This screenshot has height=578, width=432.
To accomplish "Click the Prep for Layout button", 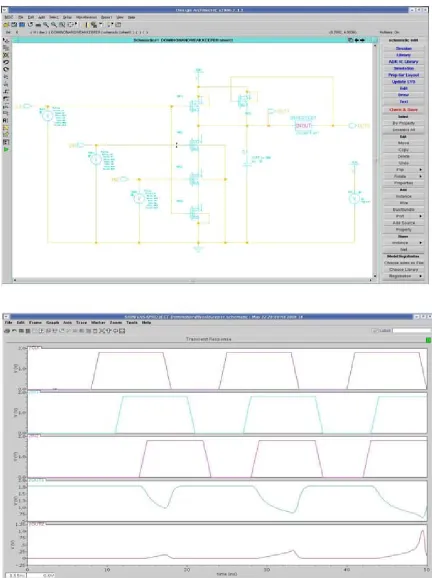I will click(x=403, y=75).
